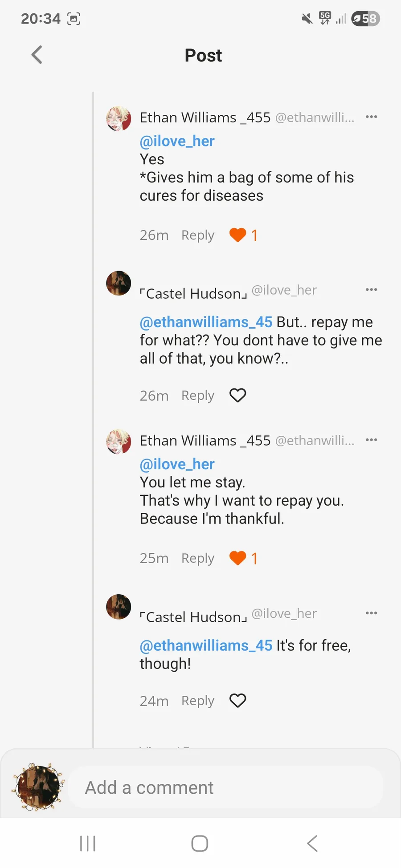Screen dimensions: 401x868
Task: Like the "It's for free, though!" comment
Action: tap(238, 701)
